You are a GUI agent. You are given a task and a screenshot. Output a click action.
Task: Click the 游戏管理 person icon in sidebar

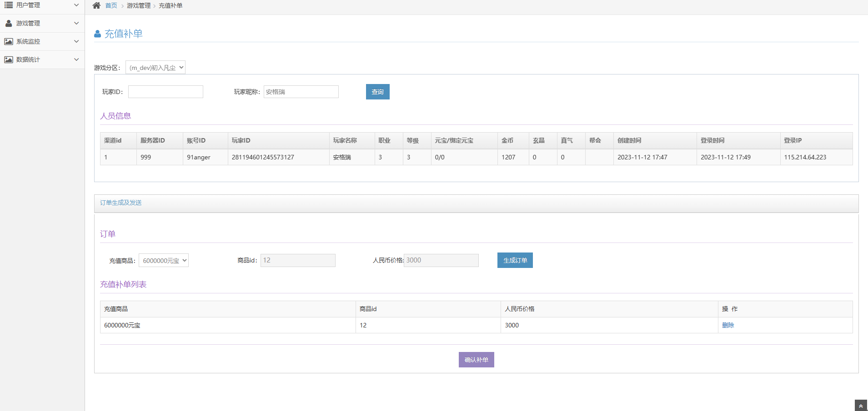point(9,23)
